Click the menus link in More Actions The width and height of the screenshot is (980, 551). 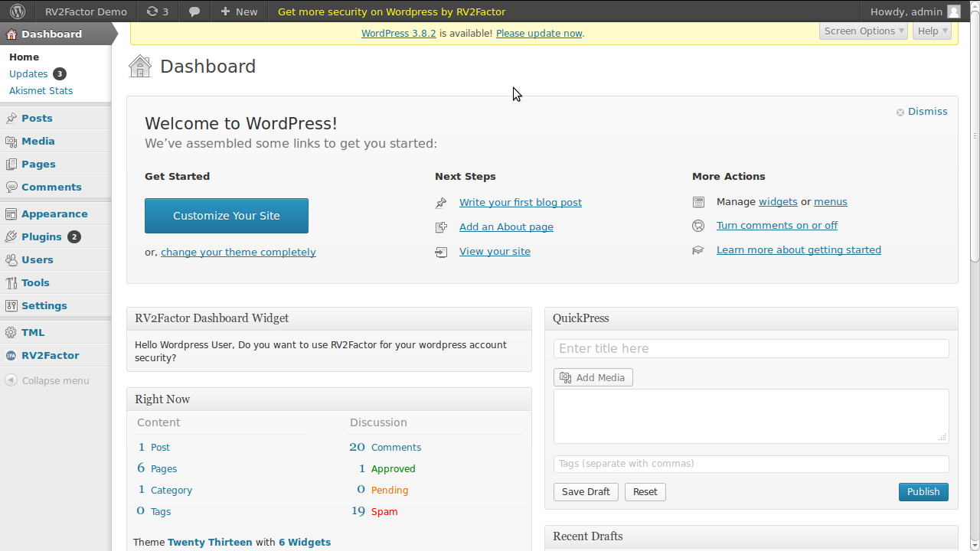click(x=831, y=202)
